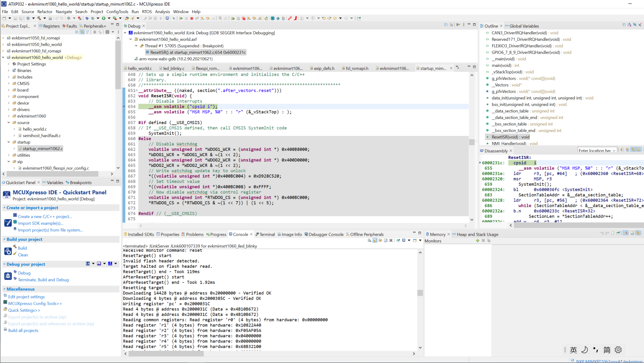Toggle Scroll Lock in the Console
The image size is (644, 363).
[375, 240]
